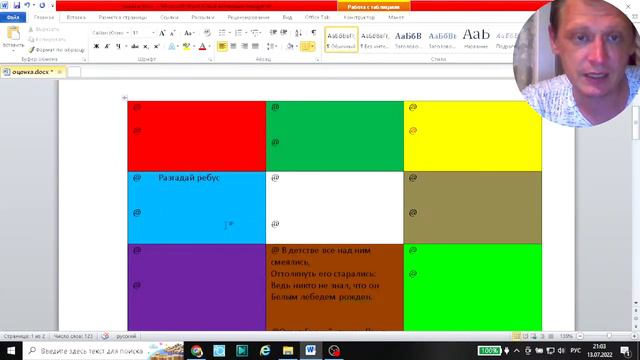The image size is (640, 360).
Task: Click the Cut (Вырезать) command
Action: [x=44, y=29]
